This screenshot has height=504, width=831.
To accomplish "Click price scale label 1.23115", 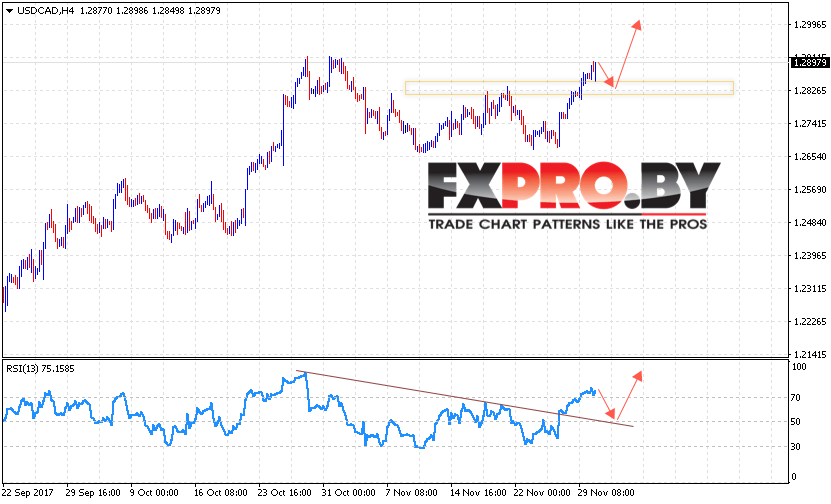I will [x=810, y=288].
